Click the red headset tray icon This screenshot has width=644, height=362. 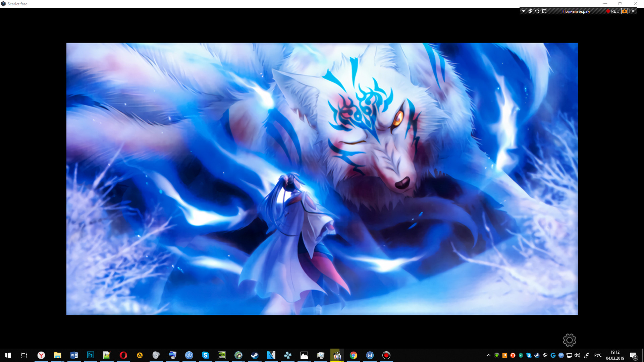coord(513,355)
